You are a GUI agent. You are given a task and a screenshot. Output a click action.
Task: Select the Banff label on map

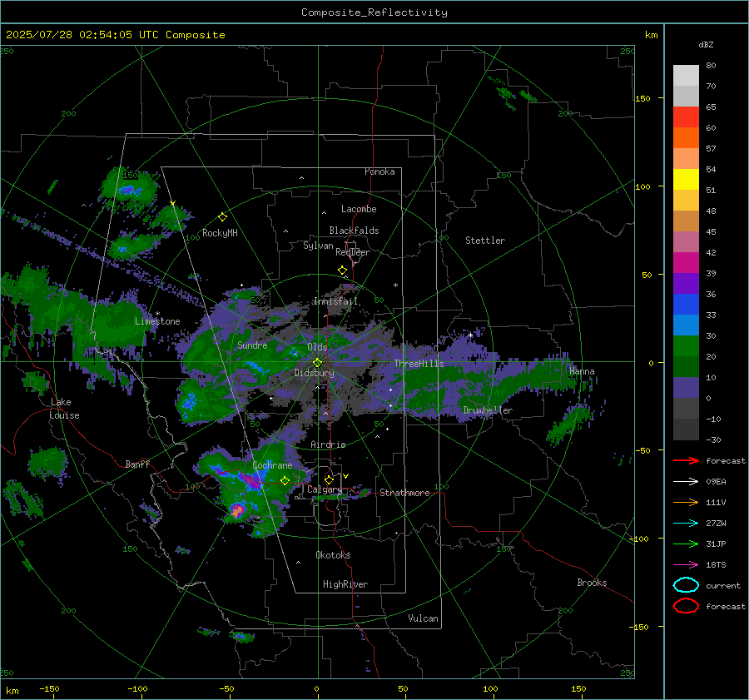[x=137, y=464]
